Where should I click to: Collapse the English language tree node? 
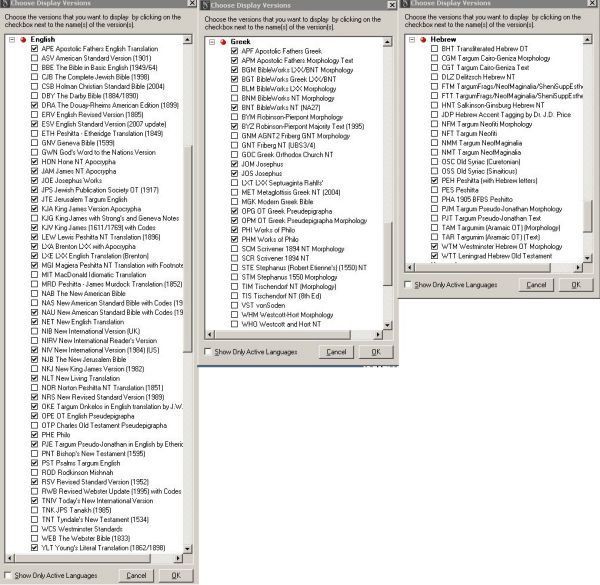[x=12, y=39]
